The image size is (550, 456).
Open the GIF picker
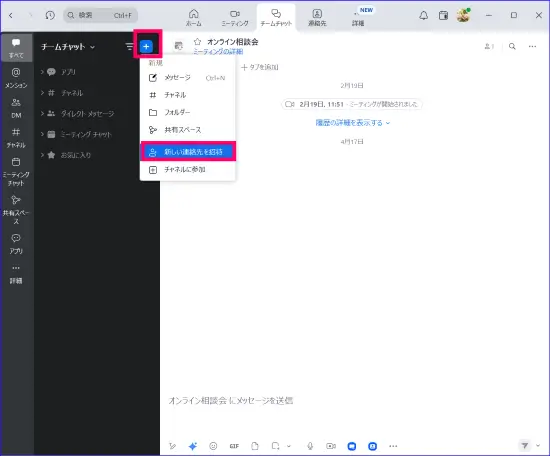[x=234, y=446]
